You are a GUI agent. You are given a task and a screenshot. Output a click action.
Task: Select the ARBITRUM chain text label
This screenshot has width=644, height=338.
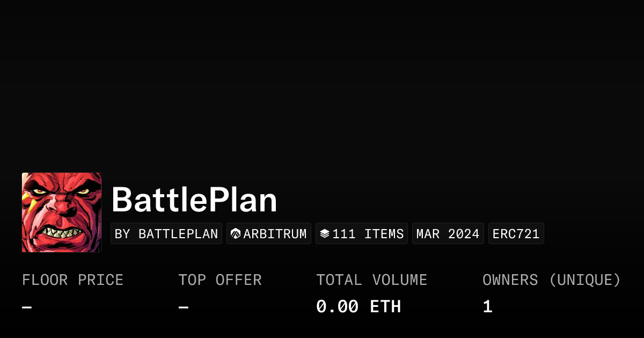point(275,234)
